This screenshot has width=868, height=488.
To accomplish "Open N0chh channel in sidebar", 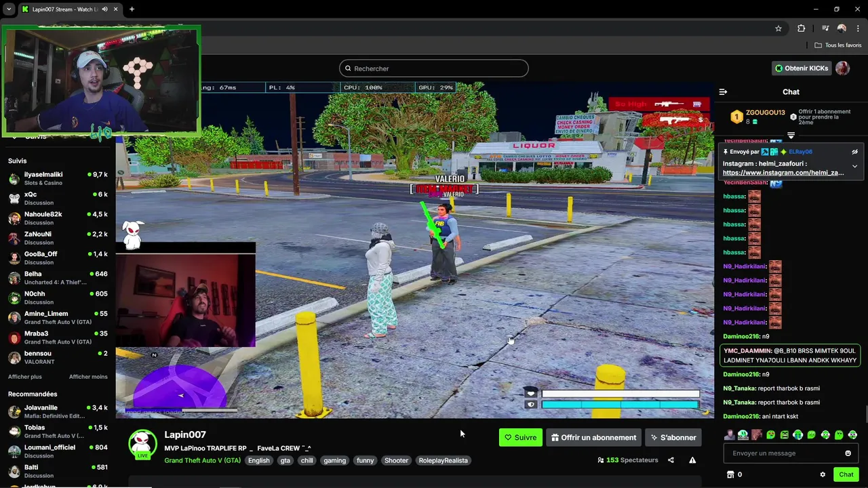I will pos(58,298).
